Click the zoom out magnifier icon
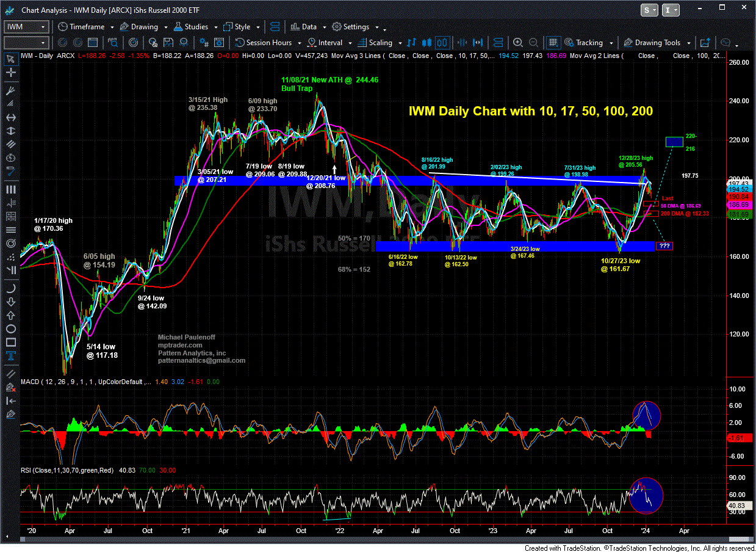This screenshot has width=756, height=552. (x=533, y=43)
